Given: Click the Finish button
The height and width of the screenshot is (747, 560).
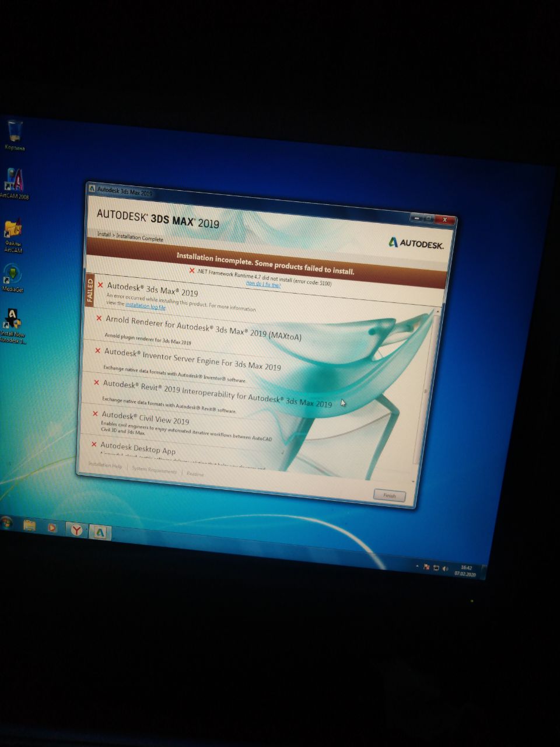Looking at the screenshot, I should pyautogui.click(x=389, y=495).
